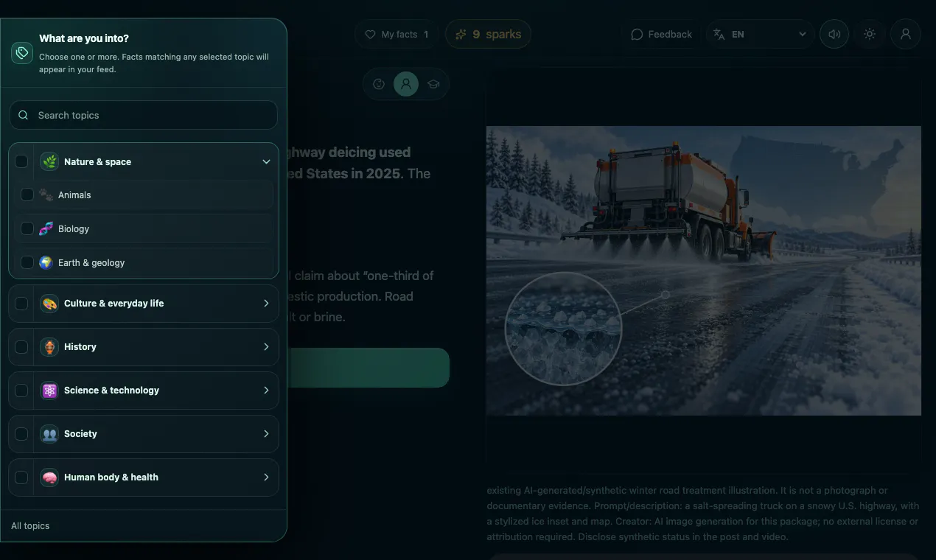Collapse the Nature & space chevron
Viewport: 936px width, 560px height.
(266, 161)
